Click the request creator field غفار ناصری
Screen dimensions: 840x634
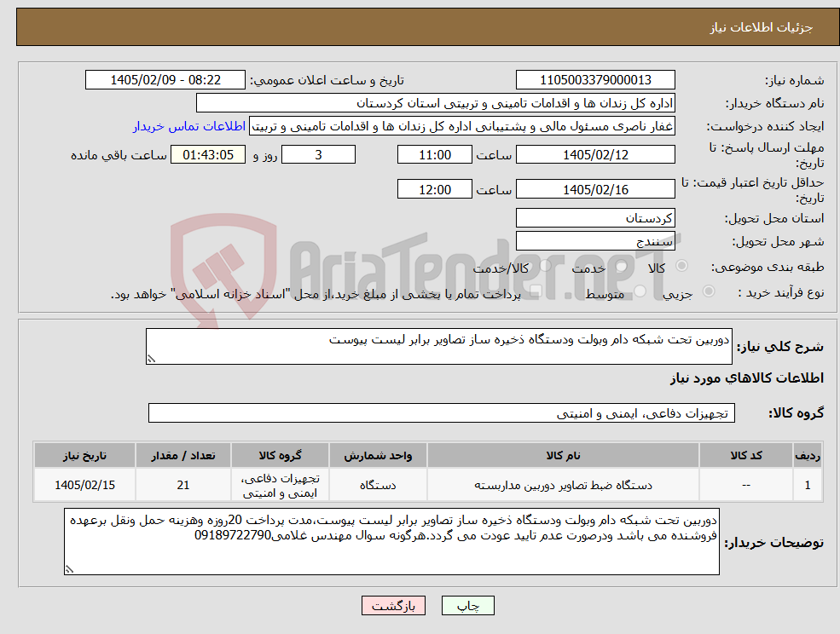pyautogui.click(x=462, y=126)
